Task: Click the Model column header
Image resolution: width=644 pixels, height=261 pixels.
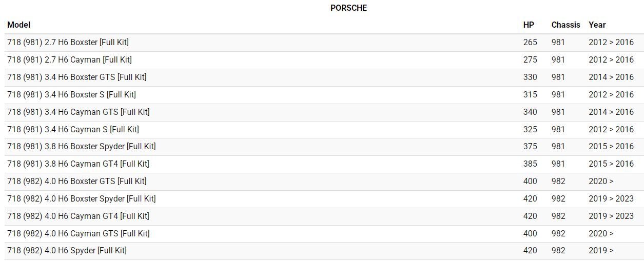Action: (x=19, y=25)
